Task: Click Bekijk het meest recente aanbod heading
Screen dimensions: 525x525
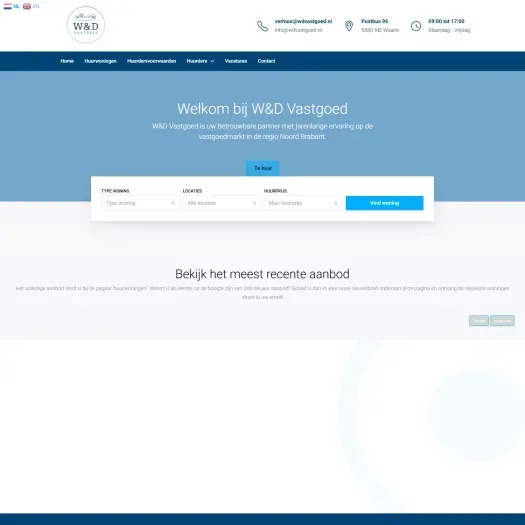Action: (262, 274)
